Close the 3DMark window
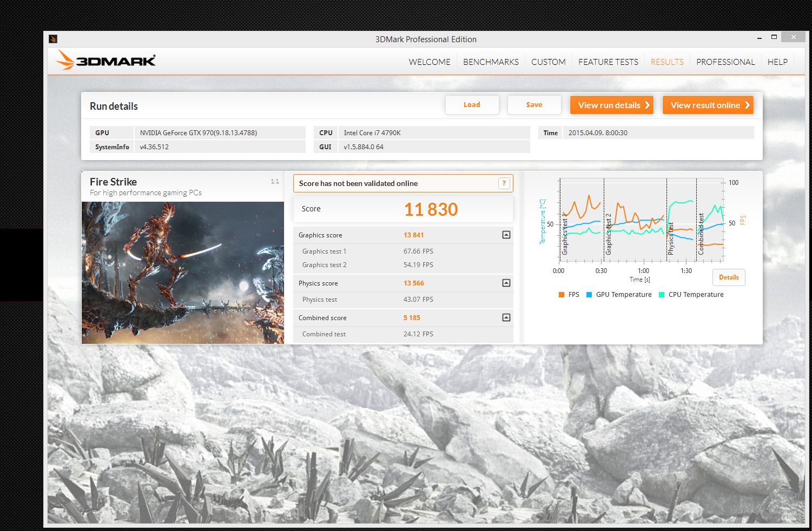Viewport: 812px width, 531px height. 793,37
